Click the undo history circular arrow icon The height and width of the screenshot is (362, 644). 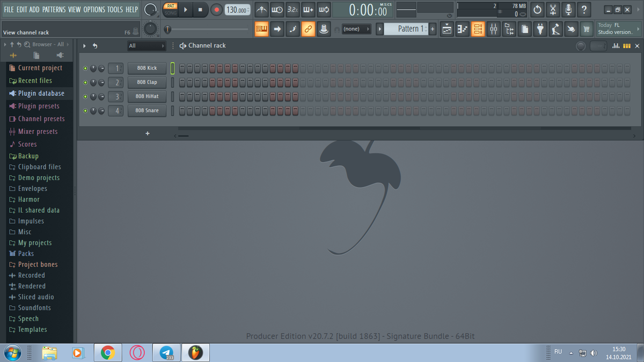tap(537, 10)
